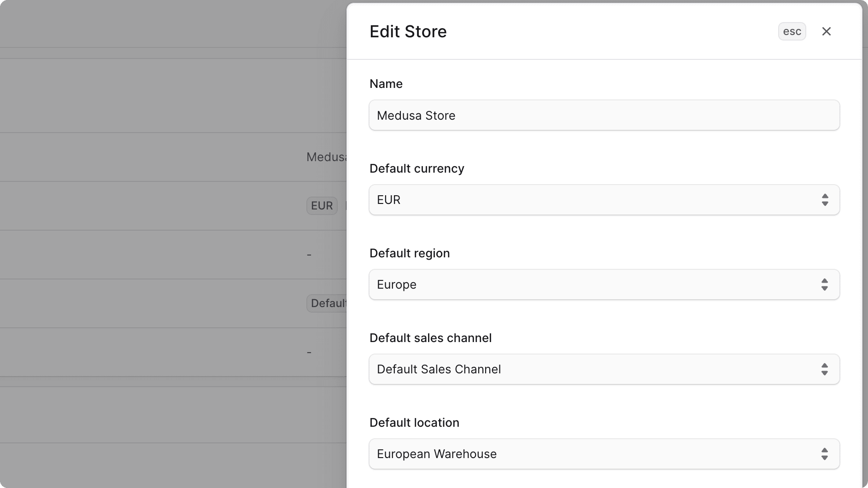Click the Default badge in the background list
Image resolution: width=868 pixels, height=488 pixels.
point(327,303)
